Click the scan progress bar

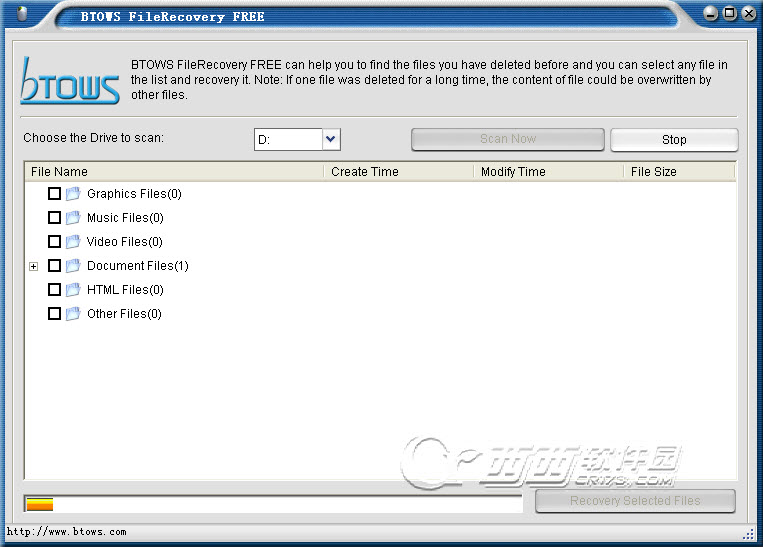(273, 504)
